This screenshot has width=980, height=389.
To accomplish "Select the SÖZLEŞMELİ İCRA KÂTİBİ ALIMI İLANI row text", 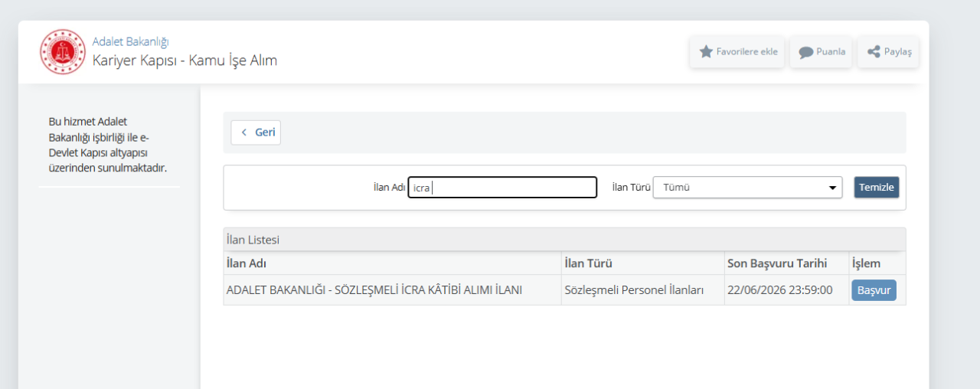I will pyautogui.click(x=374, y=290).
